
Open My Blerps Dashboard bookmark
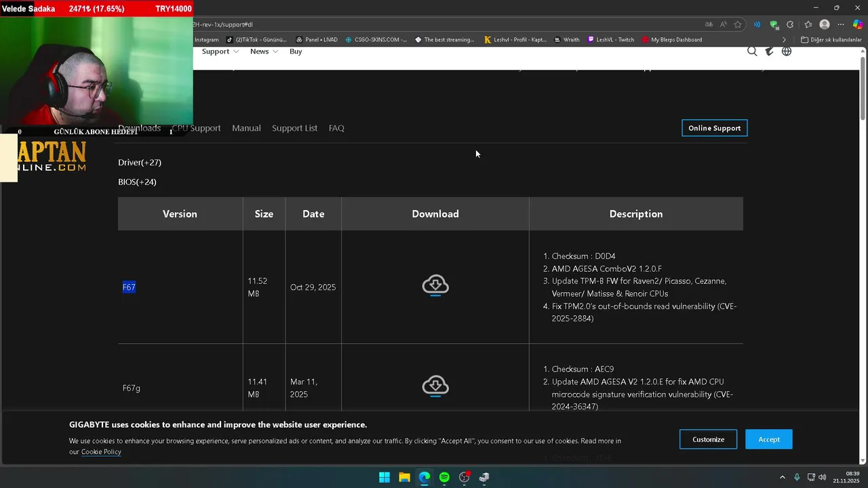(672, 40)
